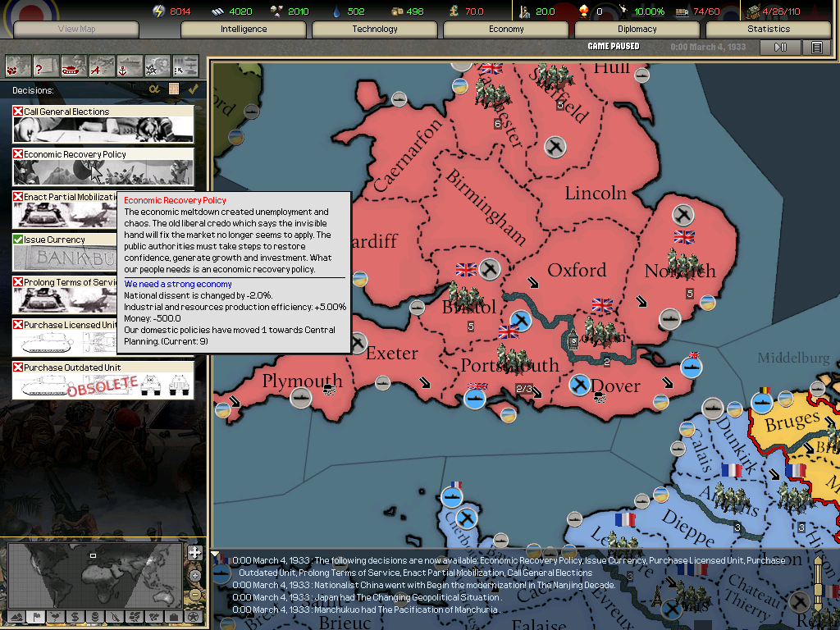840x630 pixels.
Task: Click the dissent value 10.00%
Action: [650, 11]
